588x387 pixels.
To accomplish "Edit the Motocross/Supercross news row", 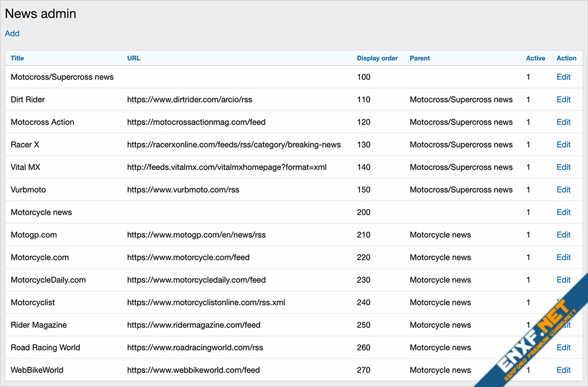I will [563, 77].
